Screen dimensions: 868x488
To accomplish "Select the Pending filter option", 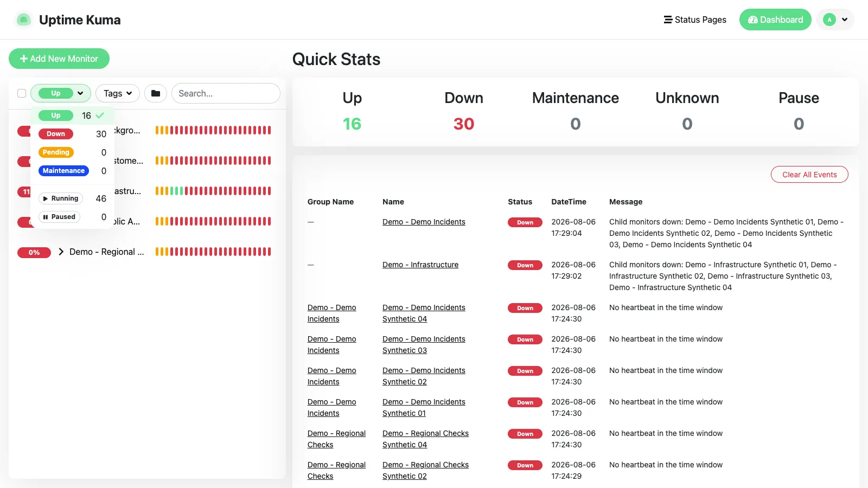I will tap(72, 152).
